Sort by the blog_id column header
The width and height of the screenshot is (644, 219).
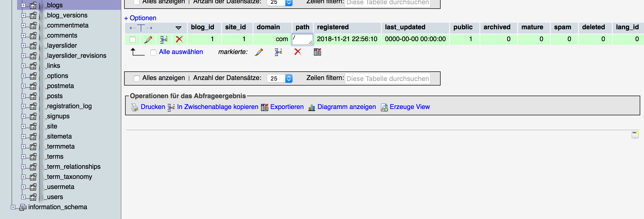pos(202,27)
